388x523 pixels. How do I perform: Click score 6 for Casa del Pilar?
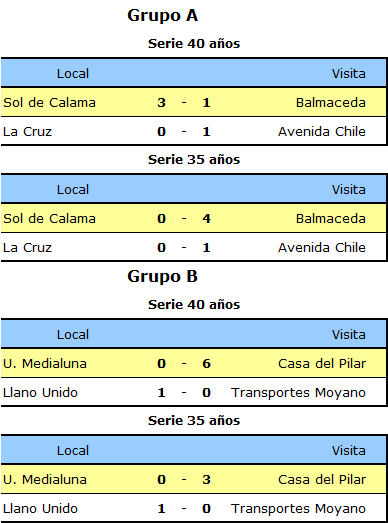207,364
